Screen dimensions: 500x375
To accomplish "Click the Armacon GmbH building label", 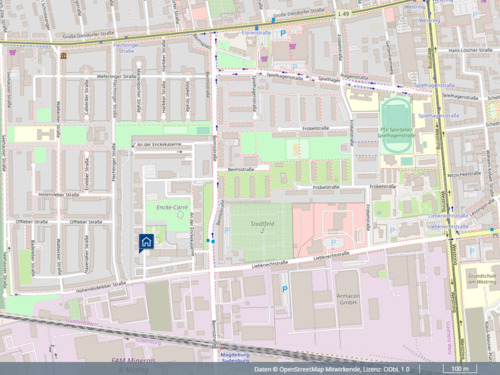I will pos(348,299).
